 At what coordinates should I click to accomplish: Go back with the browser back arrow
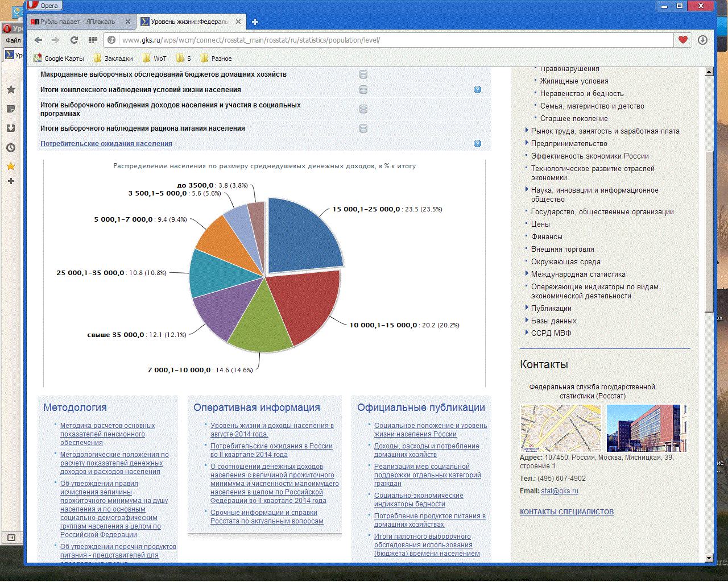[x=39, y=40]
